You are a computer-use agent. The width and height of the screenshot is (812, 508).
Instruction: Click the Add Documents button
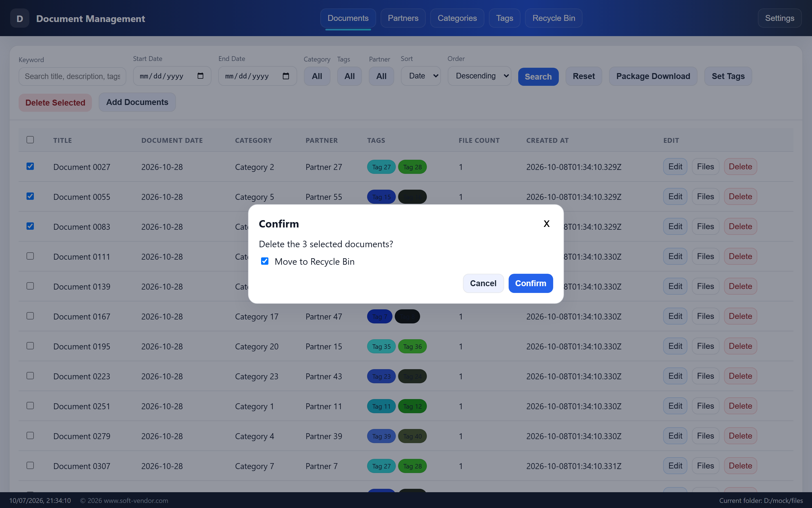(137, 102)
